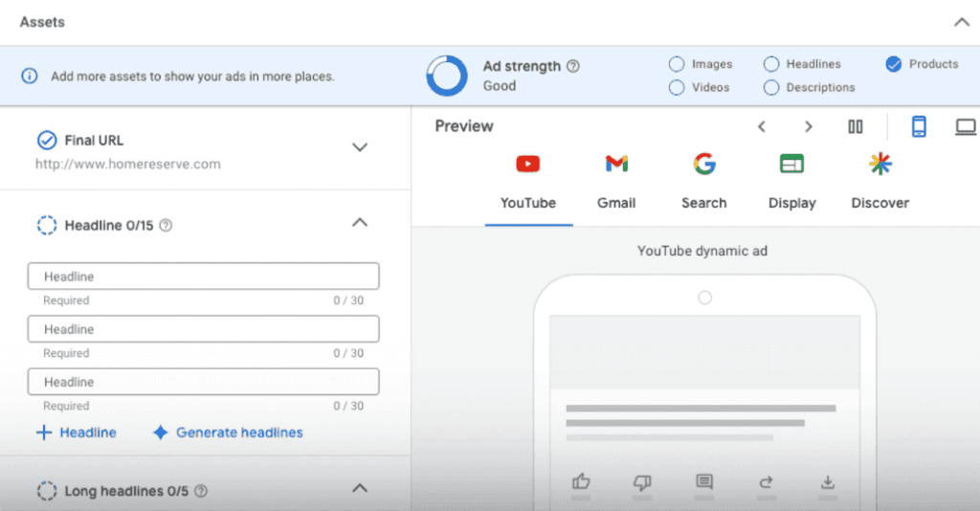
Task: Switch to the Gmail tab label
Action: tap(616, 203)
